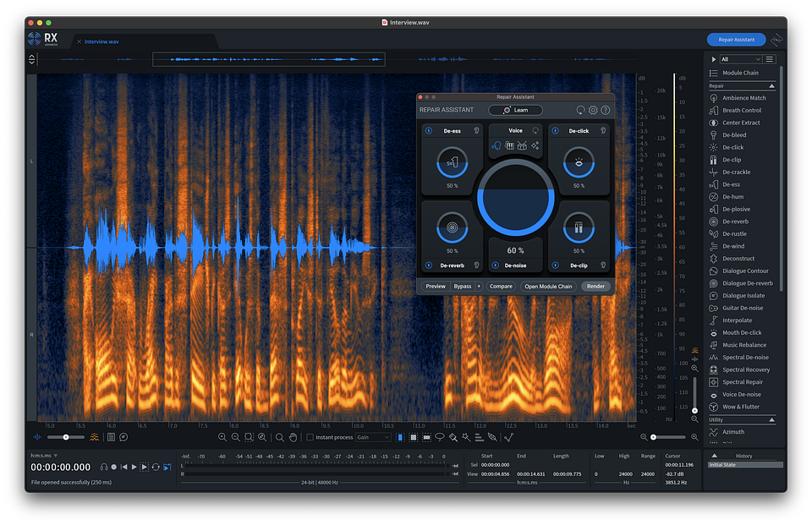This screenshot has height=525, width=812.
Task: Switch to the Interview.wav tab
Action: [101, 41]
